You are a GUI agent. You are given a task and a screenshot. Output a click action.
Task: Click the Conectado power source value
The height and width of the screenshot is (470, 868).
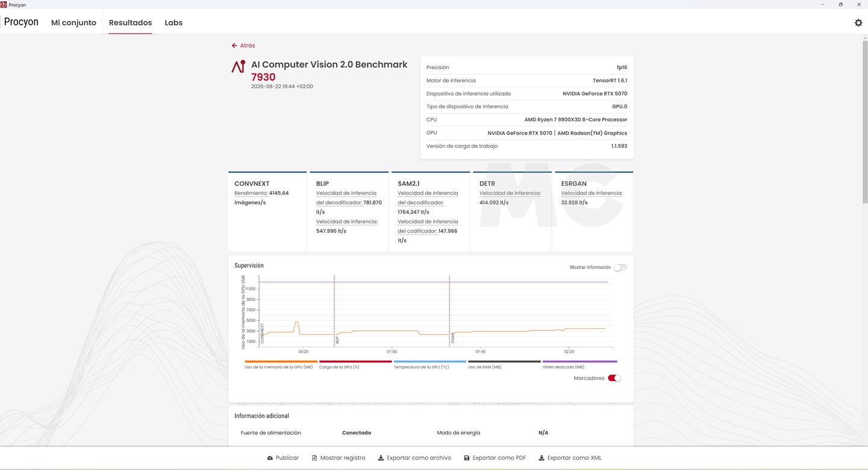(357, 433)
